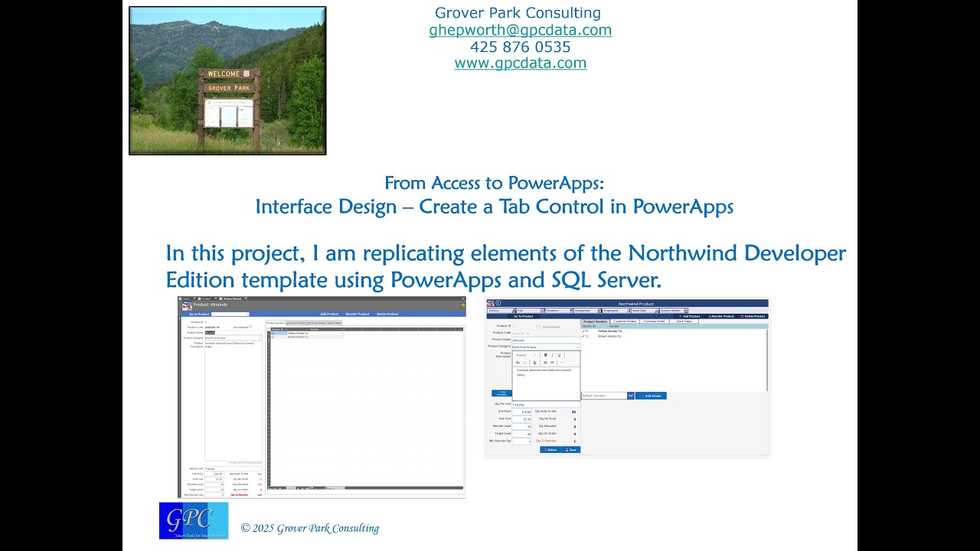Toggle Italic in description editor
980x551 pixels.
click(x=552, y=355)
